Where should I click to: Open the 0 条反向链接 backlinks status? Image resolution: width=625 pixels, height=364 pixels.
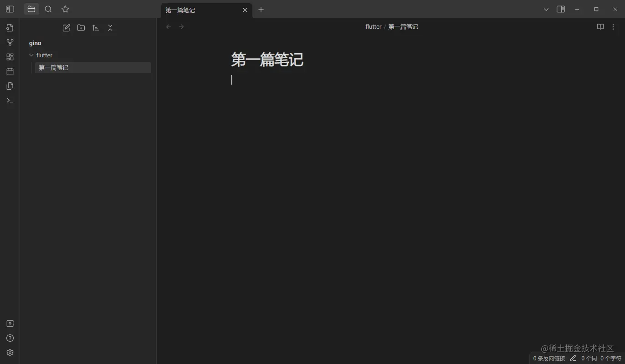point(549,359)
